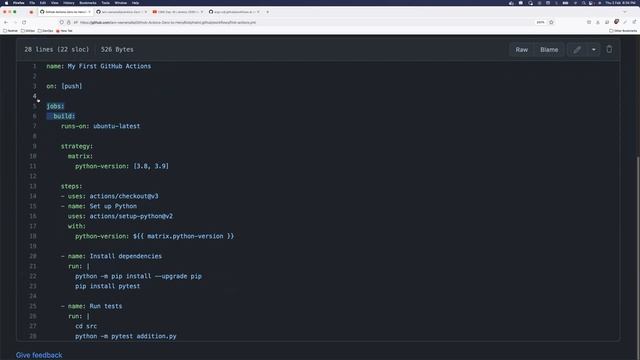Open the Firefox application menu

tap(19, 3)
